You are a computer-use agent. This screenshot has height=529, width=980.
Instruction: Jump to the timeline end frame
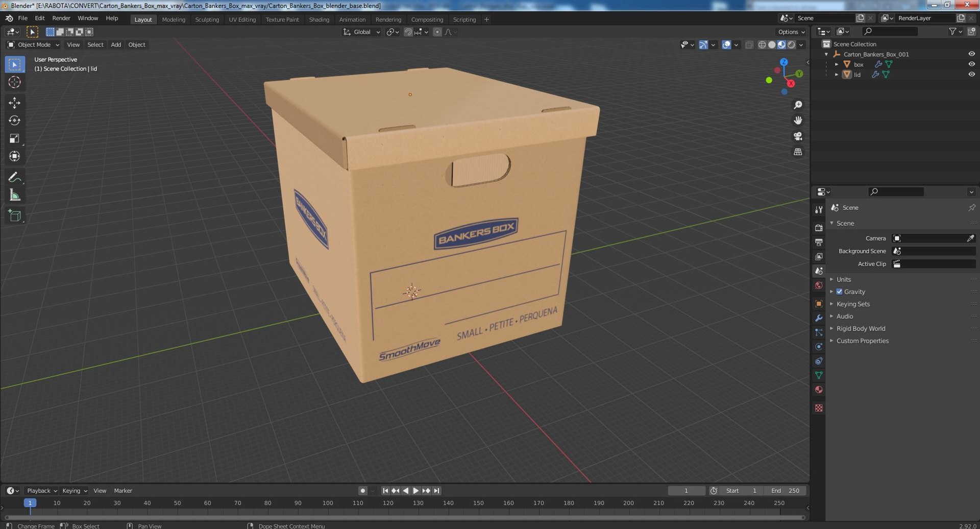tap(436, 491)
